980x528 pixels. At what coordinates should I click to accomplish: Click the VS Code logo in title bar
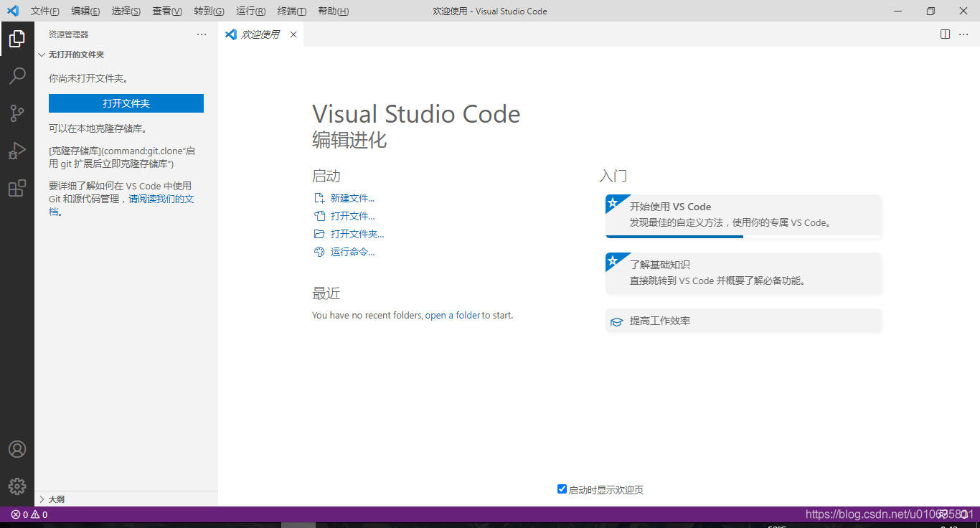point(12,11)
